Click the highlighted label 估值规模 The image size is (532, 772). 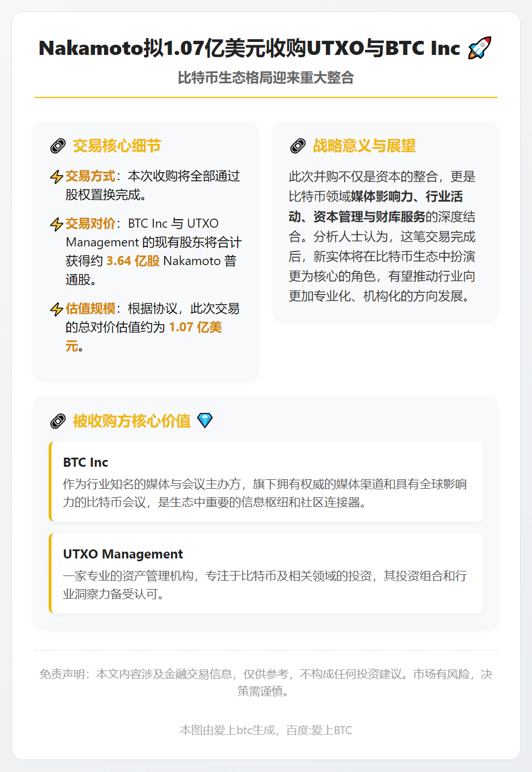(91, 309)
